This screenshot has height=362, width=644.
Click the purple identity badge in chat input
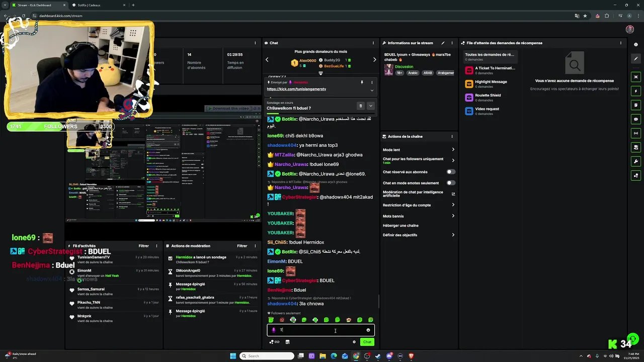click(274, 330)
